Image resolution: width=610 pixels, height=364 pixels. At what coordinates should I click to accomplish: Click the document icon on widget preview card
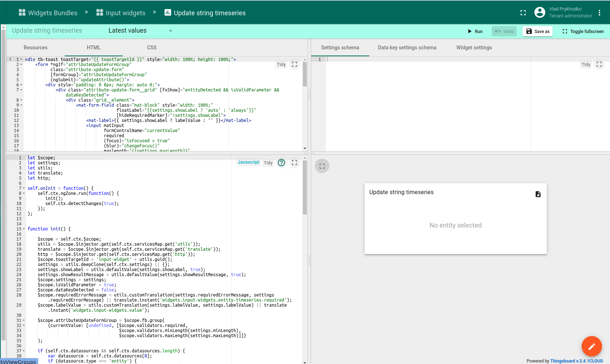click(x=538, y=194)
